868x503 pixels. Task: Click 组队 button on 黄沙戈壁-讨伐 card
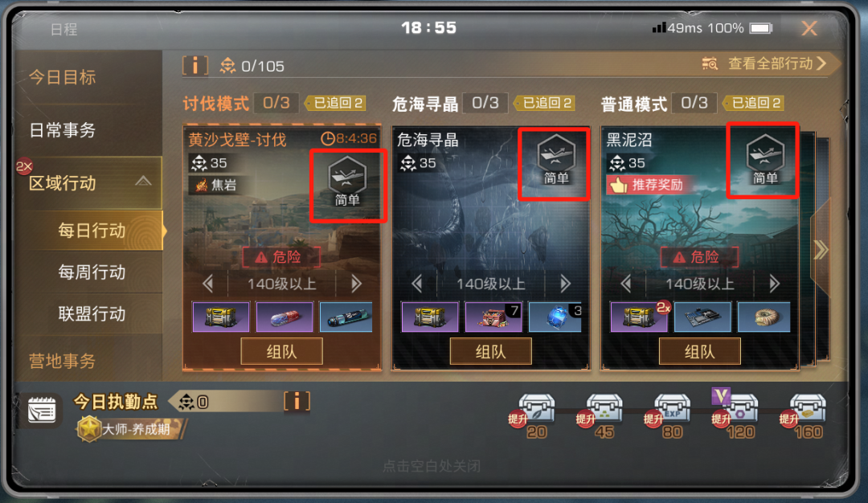pyautogui.click(x=282, y=351)
